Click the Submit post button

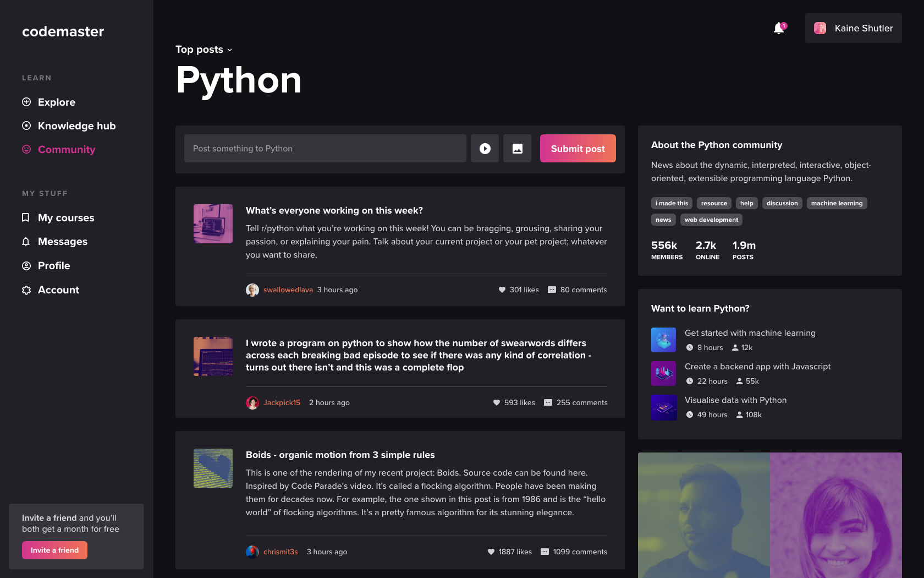coord(578,149)
